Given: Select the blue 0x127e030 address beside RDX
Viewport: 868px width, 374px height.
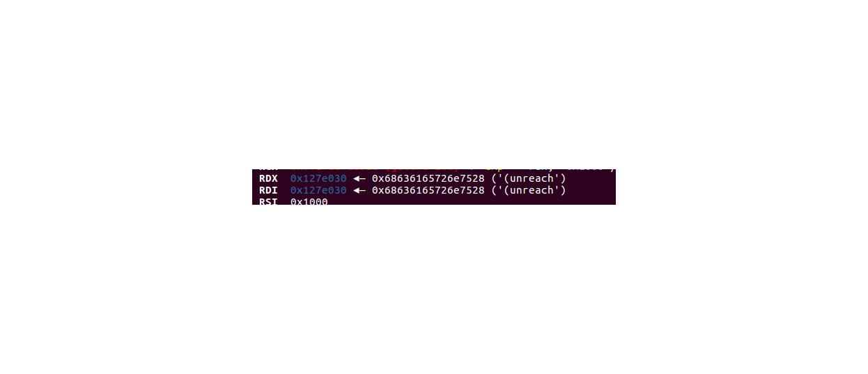Looking at the screenshot, I should pos(318,179).
